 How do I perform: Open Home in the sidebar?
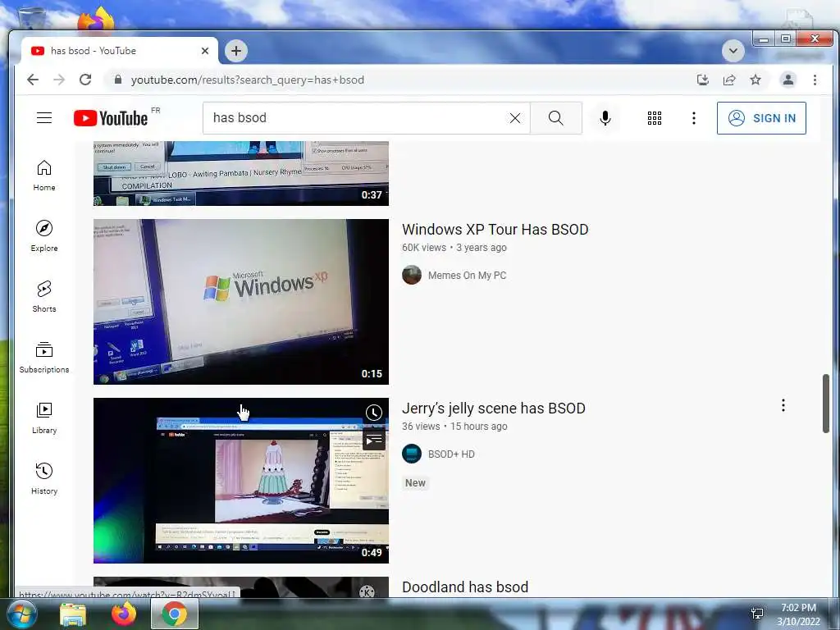tap(44, 176)
